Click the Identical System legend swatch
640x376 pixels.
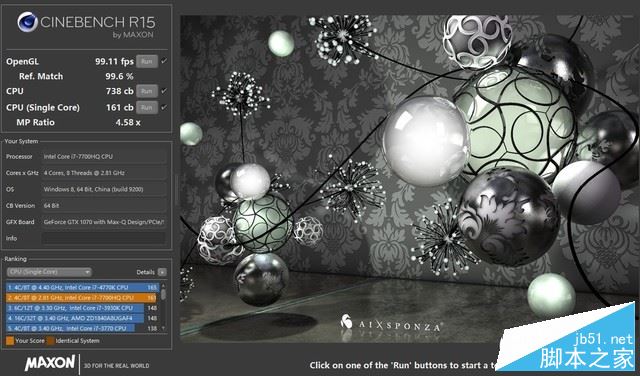(x=50, y=340)
